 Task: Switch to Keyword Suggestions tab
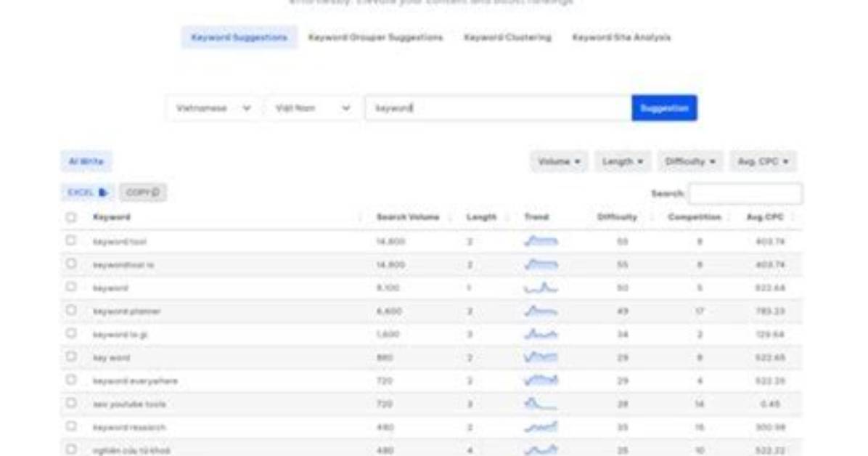tap(239, 37)
